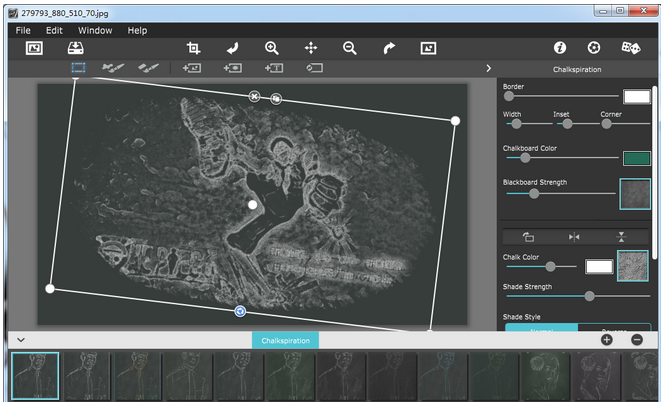Click the Chalkspiration tab above the presets

(x=285, y=340)
